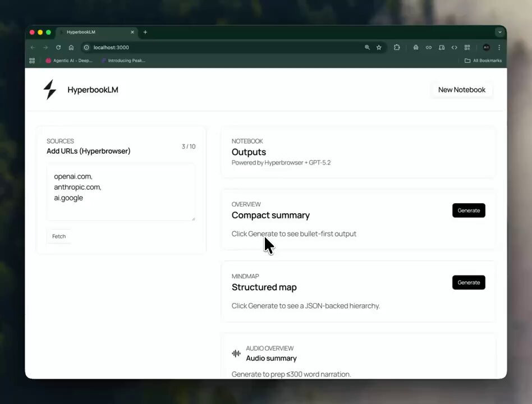Click the Audio summary title
Viewport: 532px width, 404px height.
pyautogui.click(x=271, y=359)
